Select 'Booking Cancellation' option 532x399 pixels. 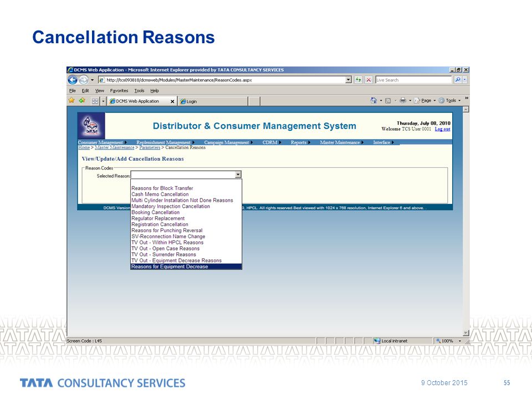(186, 212)
